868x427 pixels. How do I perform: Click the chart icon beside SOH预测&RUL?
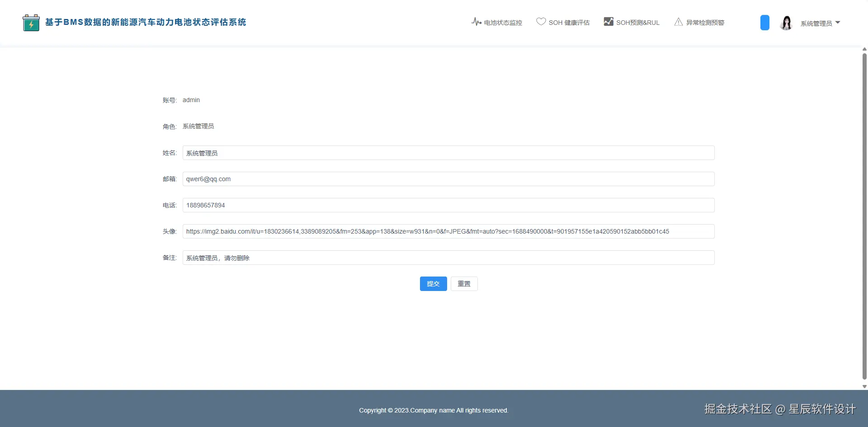click(x=609, y=22)
